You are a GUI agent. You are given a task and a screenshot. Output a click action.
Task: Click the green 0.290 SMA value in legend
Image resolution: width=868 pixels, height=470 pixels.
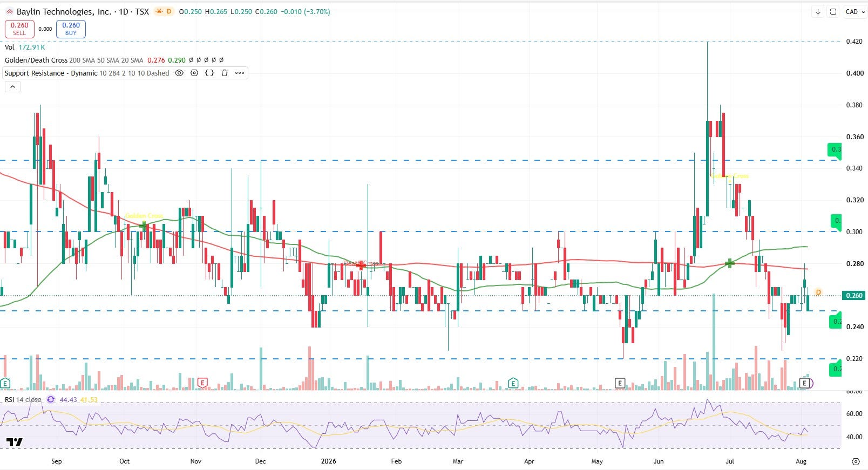(x=177, y=60)
